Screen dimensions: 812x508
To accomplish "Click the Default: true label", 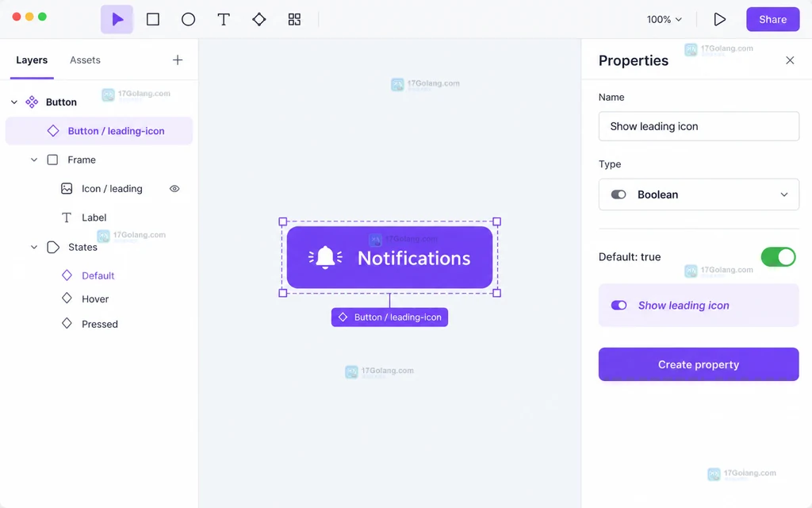I will pos(630,256).
